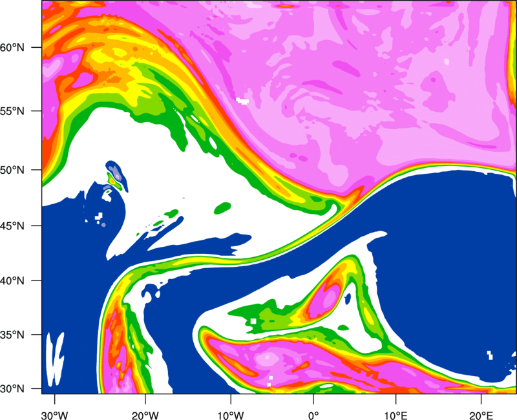Click the 35°N latitude label
Screen dimensions: 517x420
[x=12, y=335]
